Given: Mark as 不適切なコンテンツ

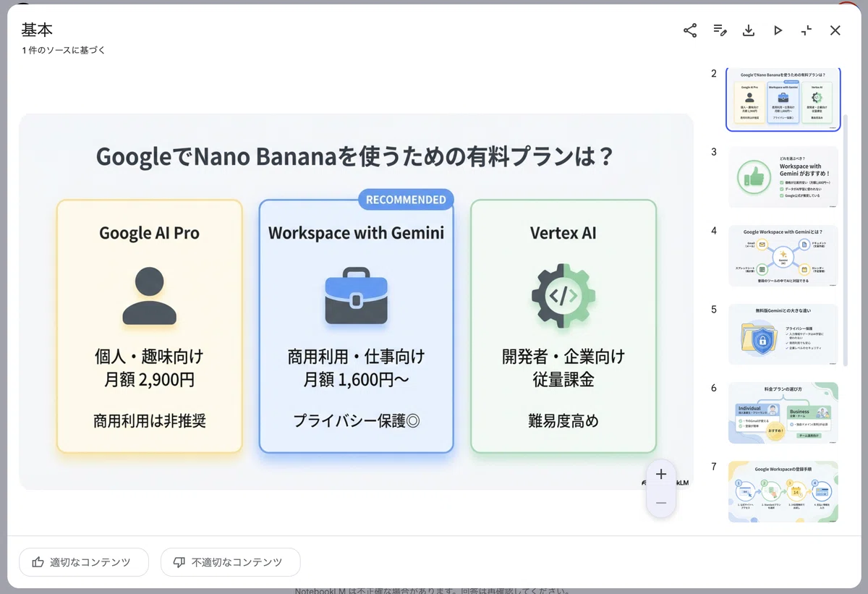Looking at the screenshot, I should click(x=230, y=562).
